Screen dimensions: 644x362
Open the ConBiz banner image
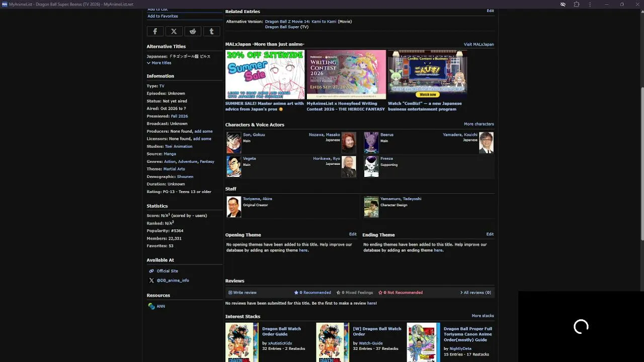click(428, 74)
